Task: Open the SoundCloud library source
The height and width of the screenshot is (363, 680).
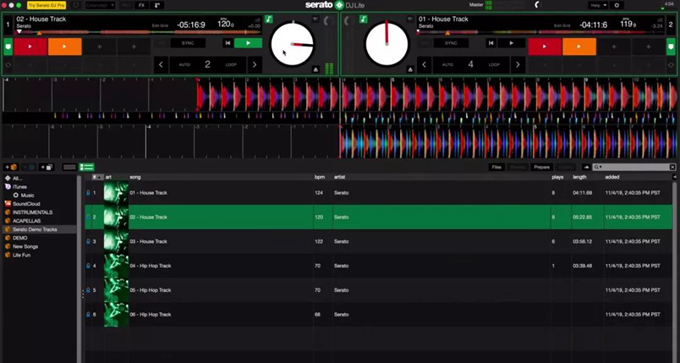Action: tap(26, 204)
